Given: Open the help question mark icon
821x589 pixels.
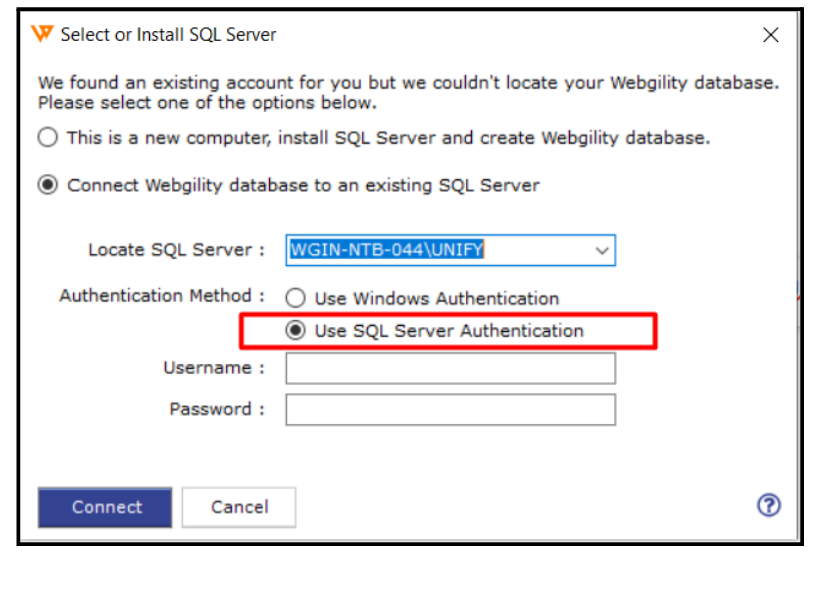Looking at the screenshot, I should coord(768,505).
